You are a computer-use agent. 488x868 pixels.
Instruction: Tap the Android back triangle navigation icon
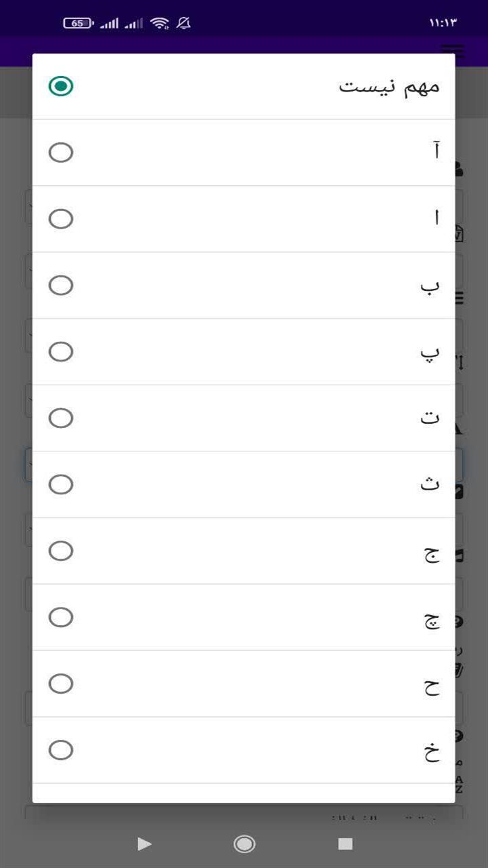coord(144,844)
